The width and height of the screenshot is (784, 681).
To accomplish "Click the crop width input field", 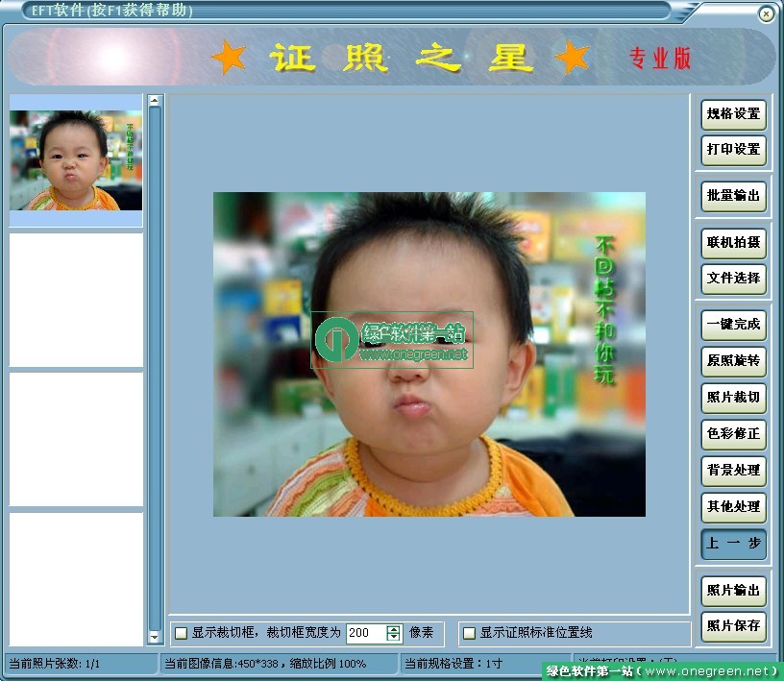I will (365, 633).
